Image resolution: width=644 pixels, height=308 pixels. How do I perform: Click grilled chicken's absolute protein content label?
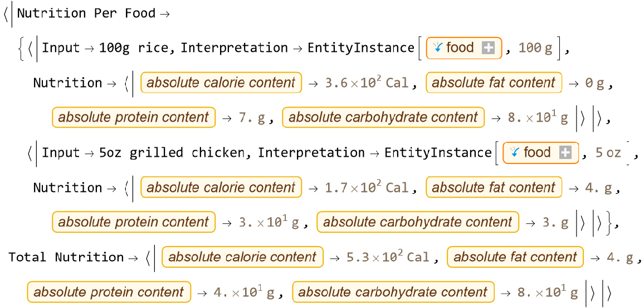click(133, 222)
